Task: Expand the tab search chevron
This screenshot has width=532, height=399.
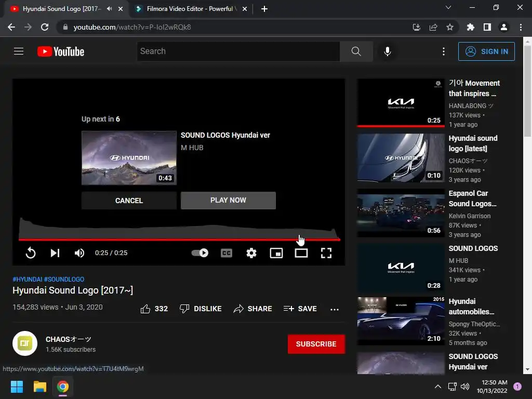Action: point(448,7)
